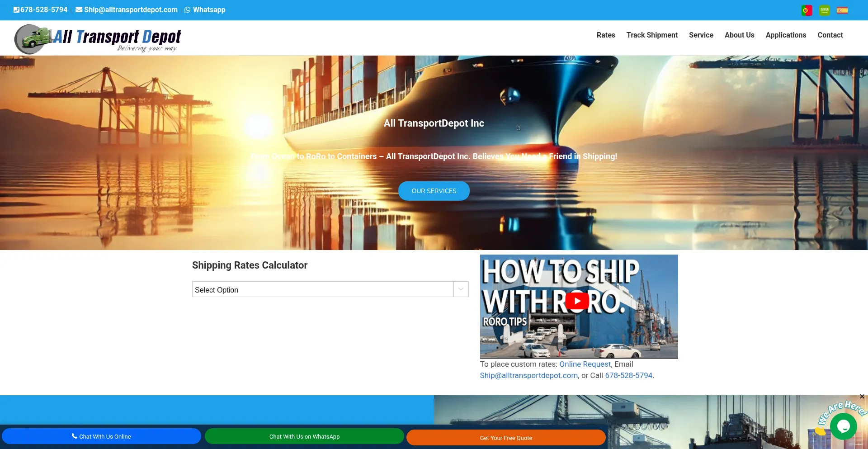Open the Contact menu item
The image size is (868, 449).
tap(830, 35)
